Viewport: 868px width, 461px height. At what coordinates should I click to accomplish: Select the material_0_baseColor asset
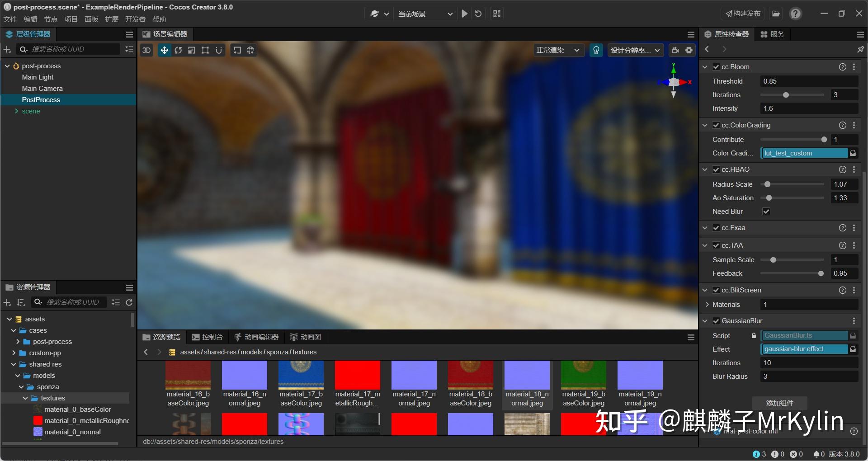pyautogui.click(x=77, y=409)
